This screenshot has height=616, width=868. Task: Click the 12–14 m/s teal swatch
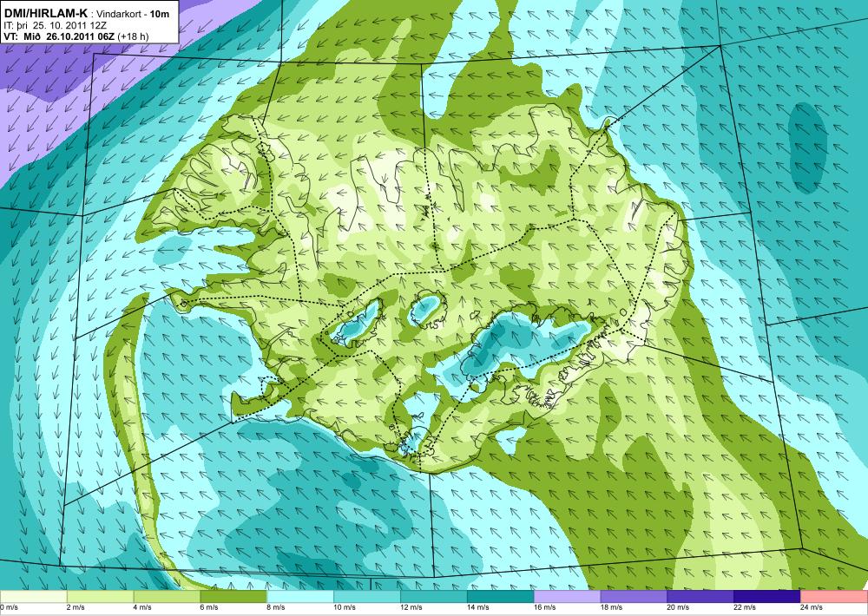(433, 597)
